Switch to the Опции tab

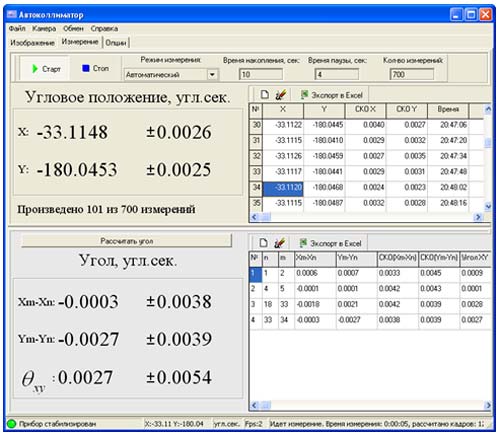click(x=116, y=43)
